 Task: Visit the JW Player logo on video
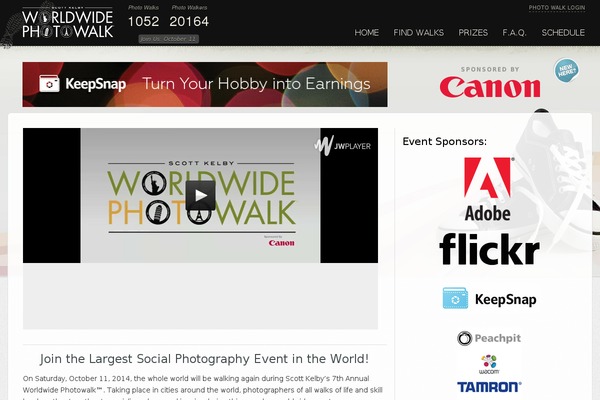point(342,145)
